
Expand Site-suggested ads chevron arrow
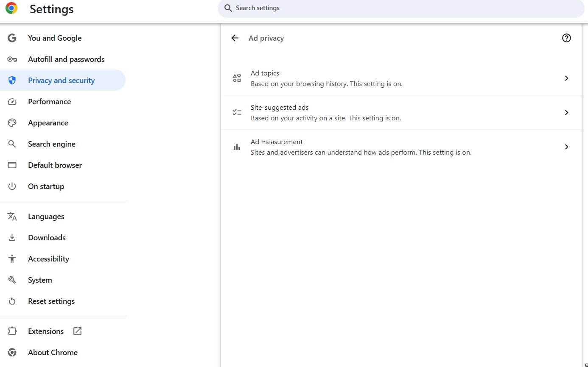click(x=566, y=113)
